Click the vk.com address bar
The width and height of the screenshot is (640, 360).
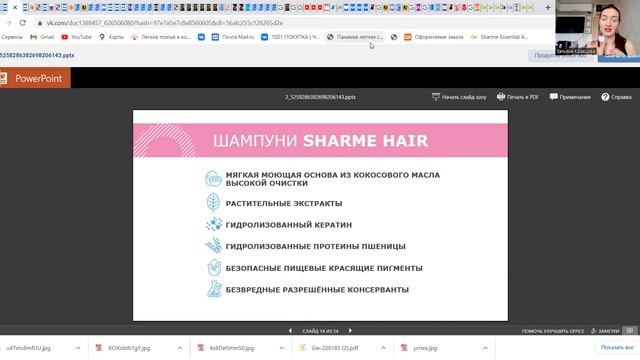(164, 23)
